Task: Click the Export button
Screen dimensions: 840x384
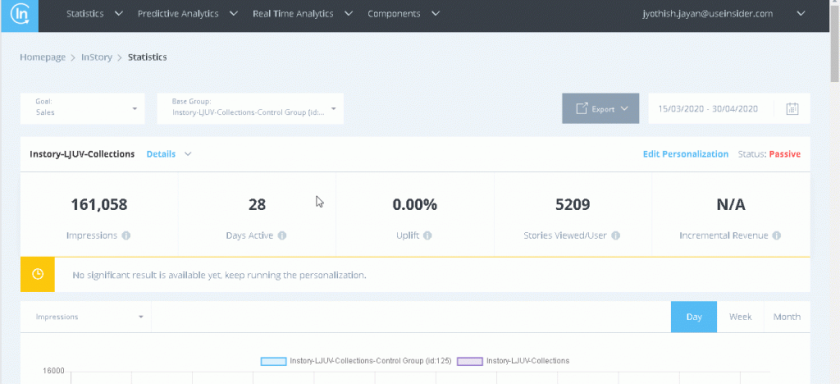Action: 601,109
